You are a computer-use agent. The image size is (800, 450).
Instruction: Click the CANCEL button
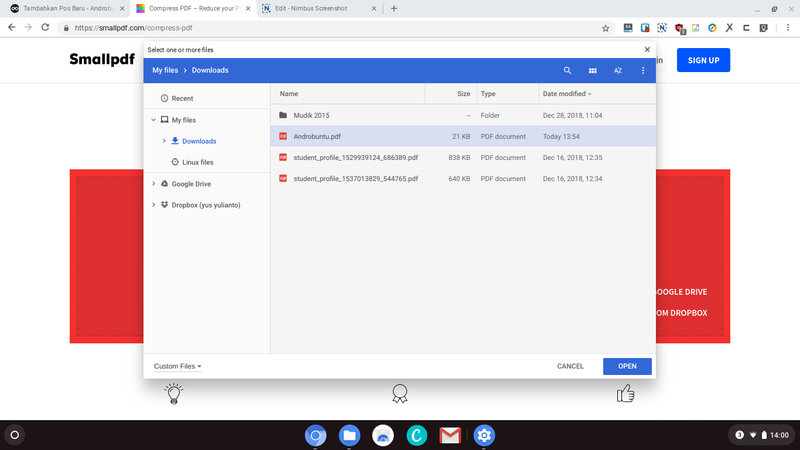point(570,366)
